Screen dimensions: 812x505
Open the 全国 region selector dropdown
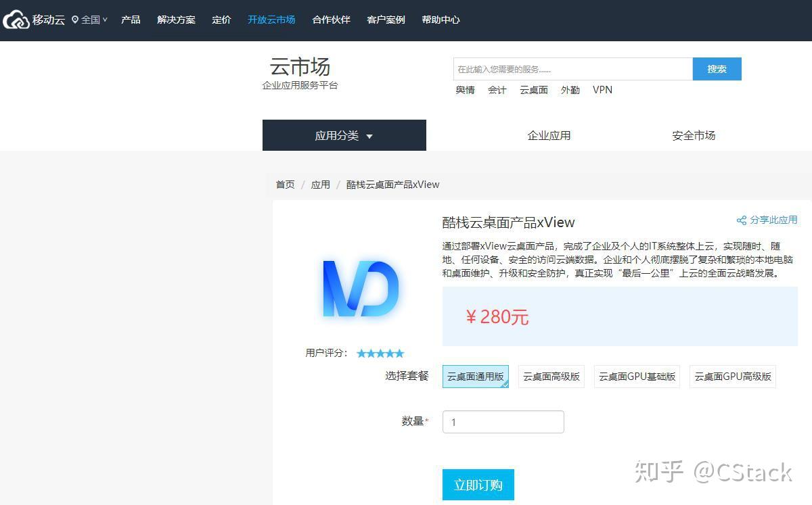[x=89, y=19]
